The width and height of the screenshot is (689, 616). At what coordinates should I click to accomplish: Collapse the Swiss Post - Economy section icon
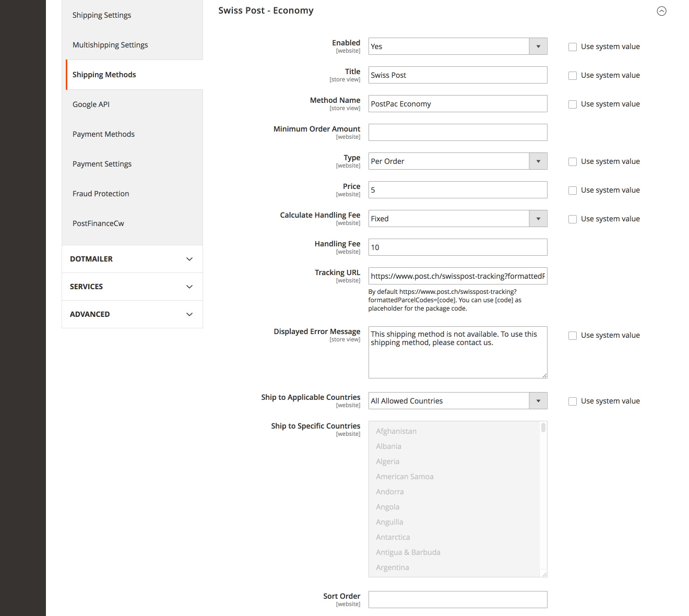pos(661,11)
